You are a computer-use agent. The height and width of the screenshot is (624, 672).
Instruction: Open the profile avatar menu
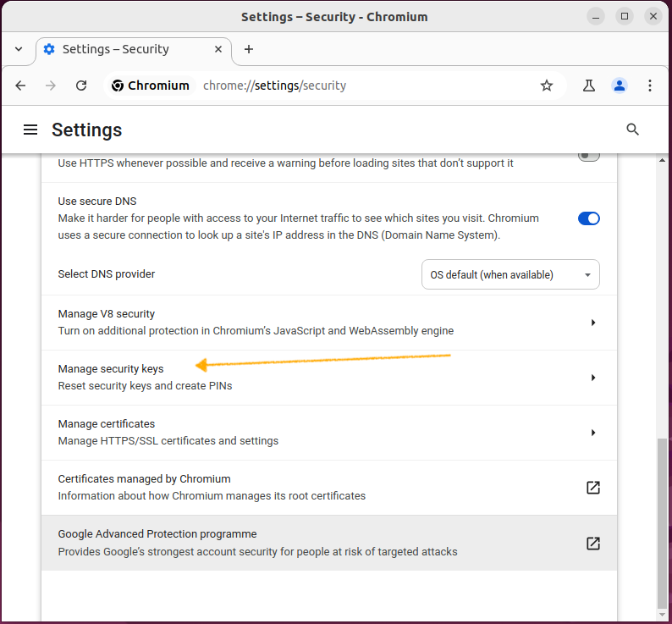(x=620, y=86)
